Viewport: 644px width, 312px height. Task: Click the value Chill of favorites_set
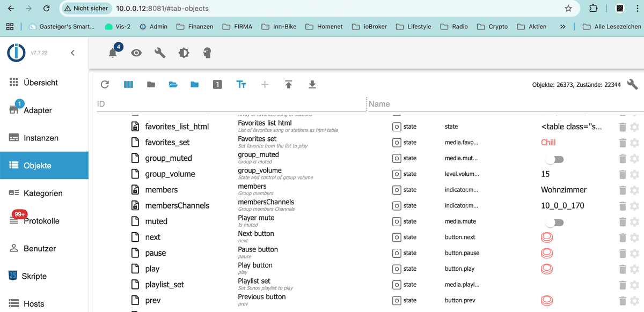tap(548, 143)
